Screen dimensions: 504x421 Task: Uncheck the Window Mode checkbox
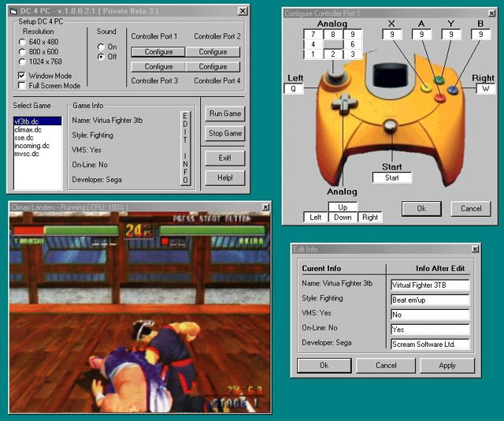(22, 76)
